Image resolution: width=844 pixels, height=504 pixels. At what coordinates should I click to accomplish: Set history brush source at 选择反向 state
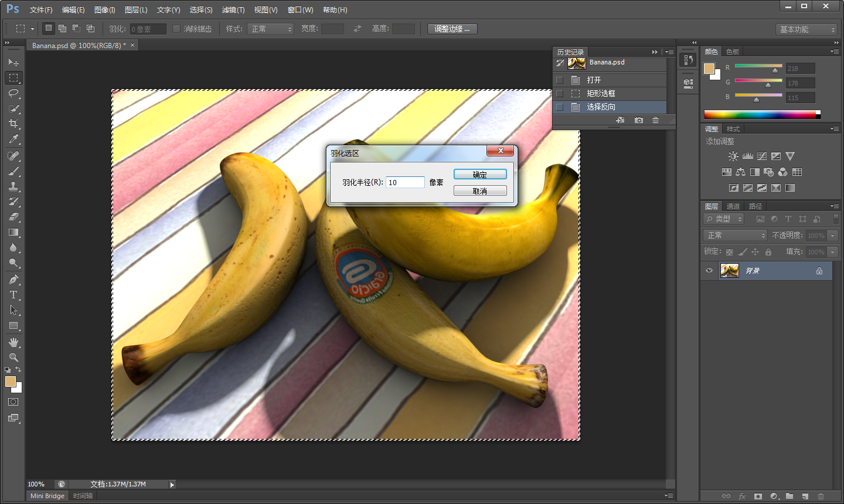[x=560, y=107]
